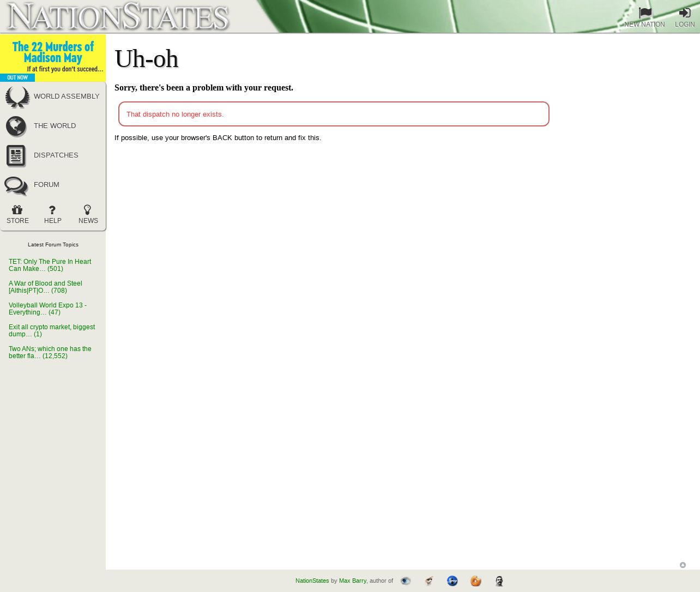Click the OUT NOW label on the ad

[x=17, y=78]
